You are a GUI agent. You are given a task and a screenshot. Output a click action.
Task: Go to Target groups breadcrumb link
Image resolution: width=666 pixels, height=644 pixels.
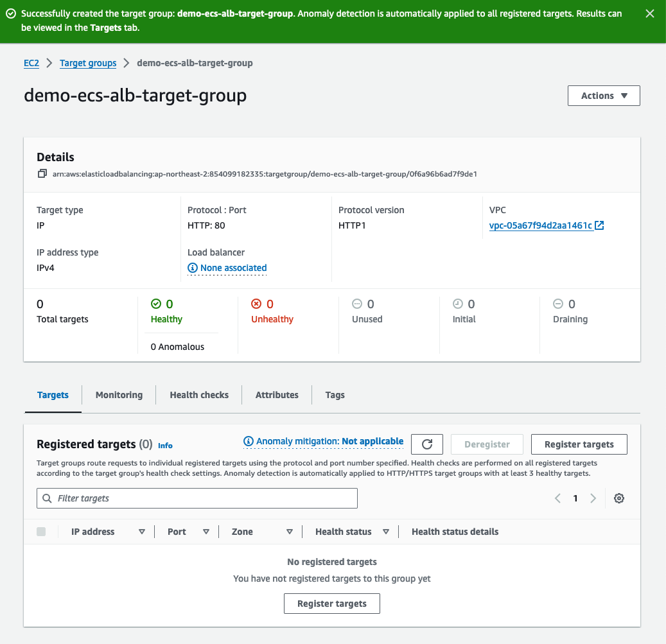(x=88, y=64)
